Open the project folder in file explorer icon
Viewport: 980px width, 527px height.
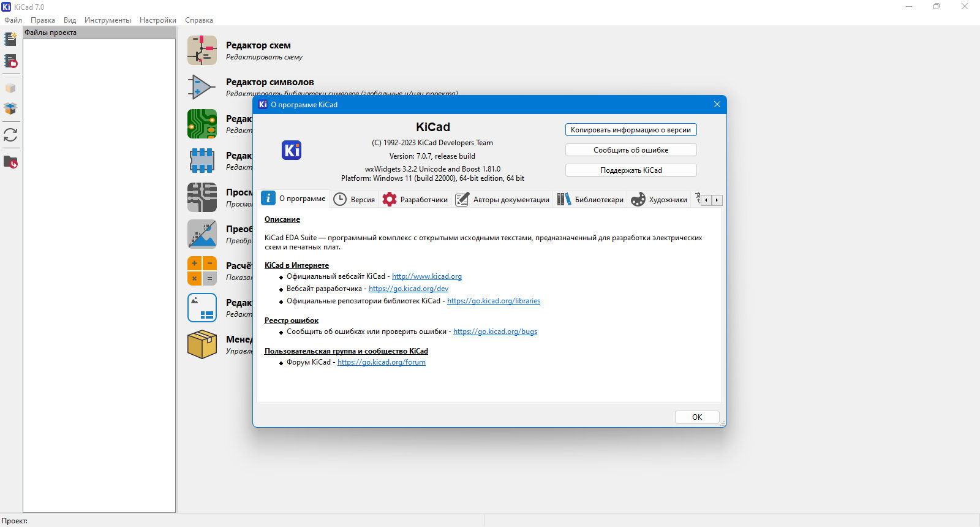10,162
